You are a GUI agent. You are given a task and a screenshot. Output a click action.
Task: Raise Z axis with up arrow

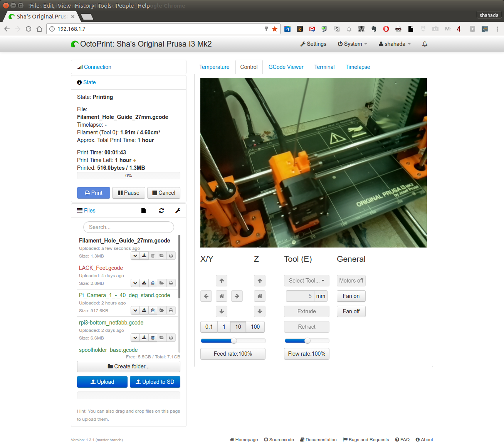260,281
